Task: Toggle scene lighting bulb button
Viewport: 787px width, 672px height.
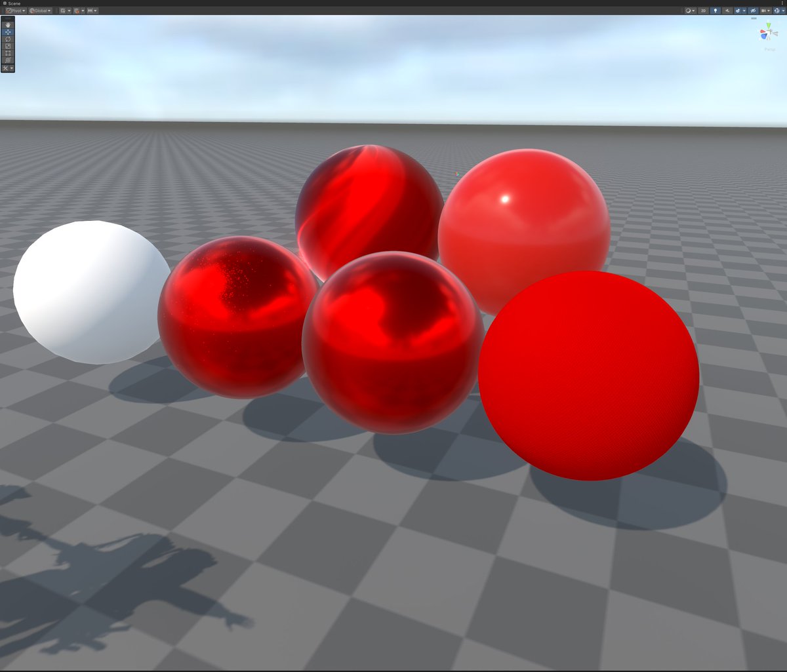Action: click(x=716, y=10)
